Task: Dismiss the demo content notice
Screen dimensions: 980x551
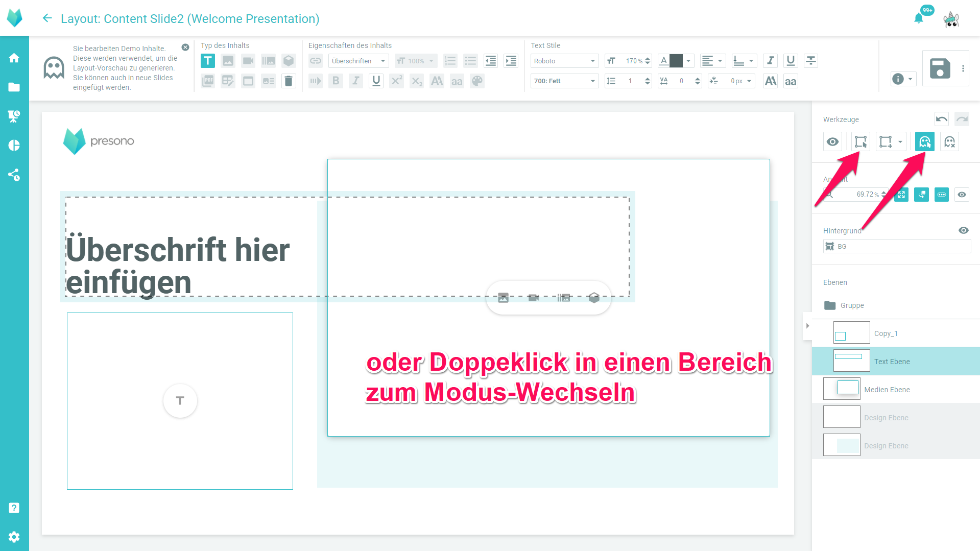Action: pos(185,47)
